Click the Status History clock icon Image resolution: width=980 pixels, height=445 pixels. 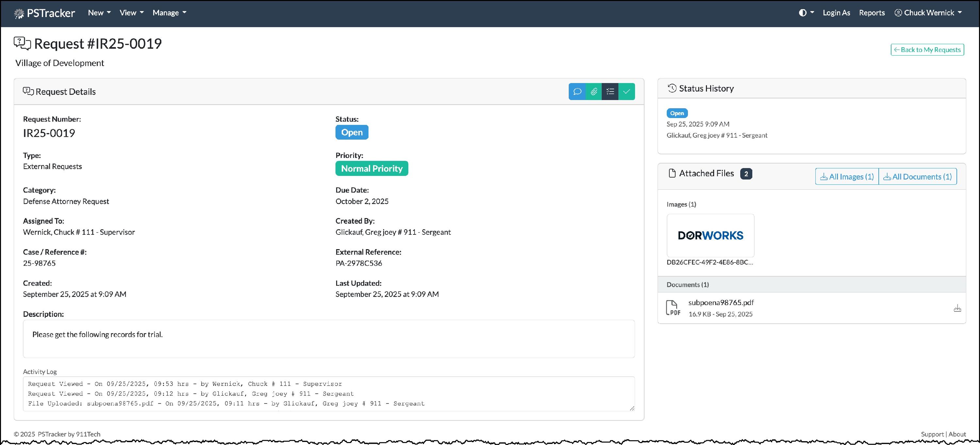click(x=672, y=88)
